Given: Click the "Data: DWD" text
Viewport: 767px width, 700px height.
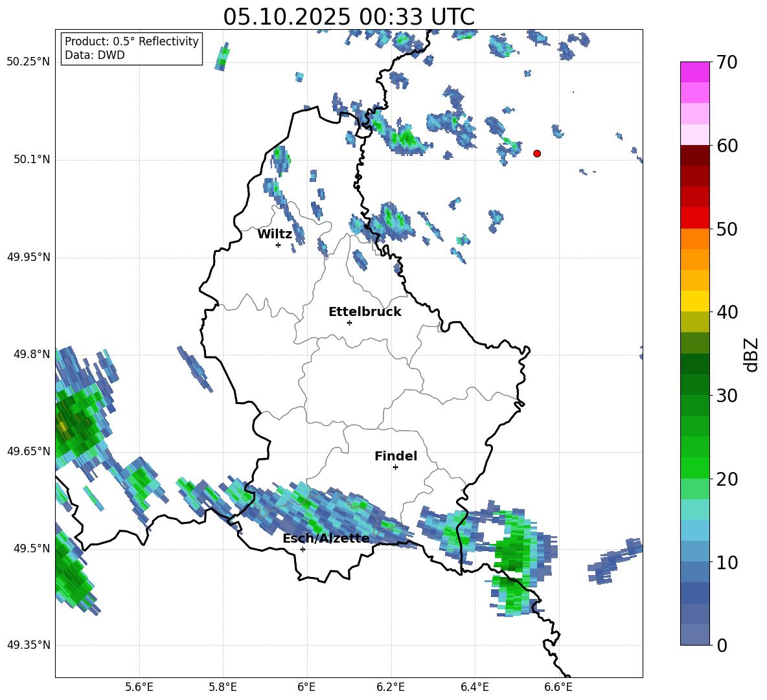Looking at the screenshot, I should click(x=95, y=55).
